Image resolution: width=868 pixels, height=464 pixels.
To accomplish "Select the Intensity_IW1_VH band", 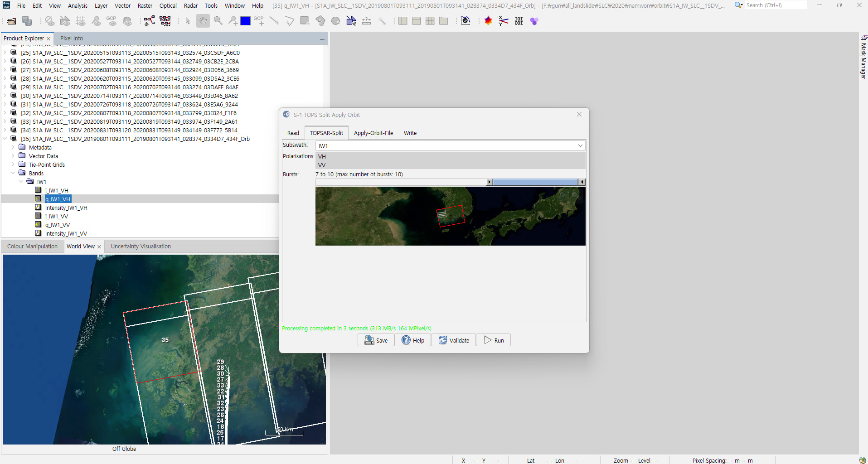I will pos(66,208).
